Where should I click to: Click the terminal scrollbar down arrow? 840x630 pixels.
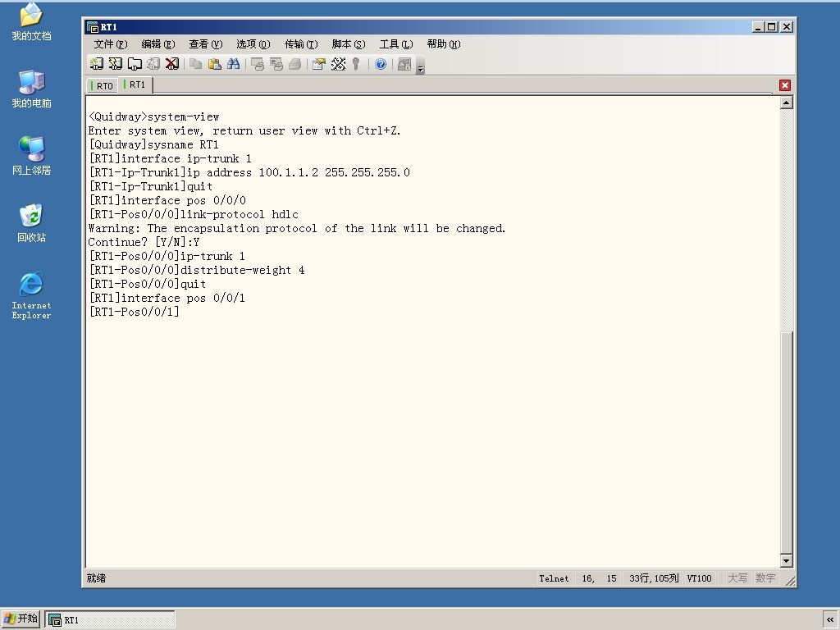[786, 561]
